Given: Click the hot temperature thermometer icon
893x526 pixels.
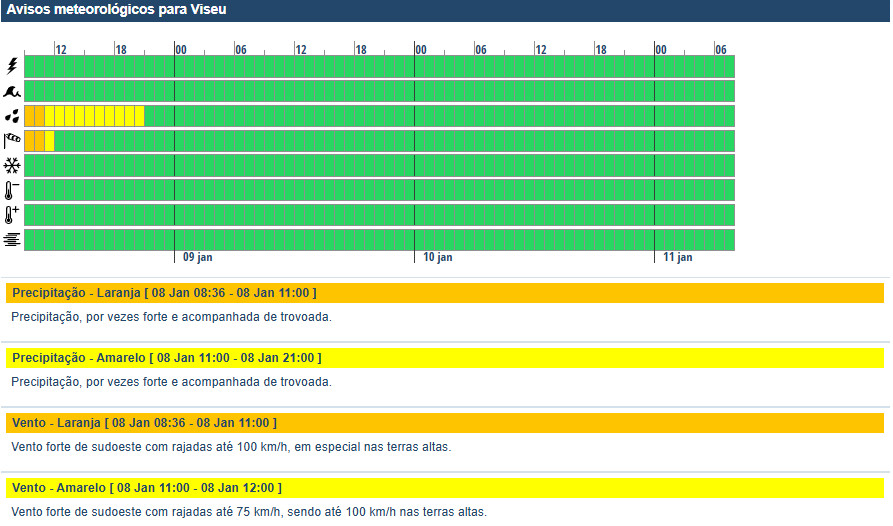Looking at the screenshot, I should (12, 215).
